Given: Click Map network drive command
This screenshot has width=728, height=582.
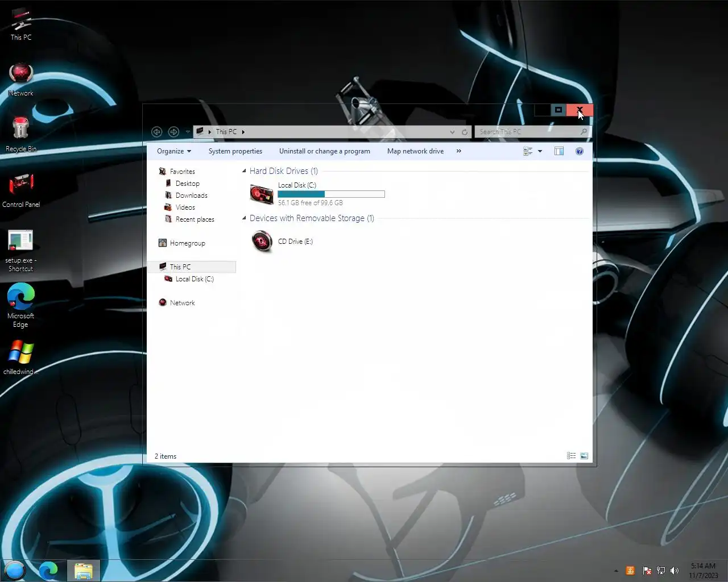Looking at the screenshot, I should pos(416,151).
